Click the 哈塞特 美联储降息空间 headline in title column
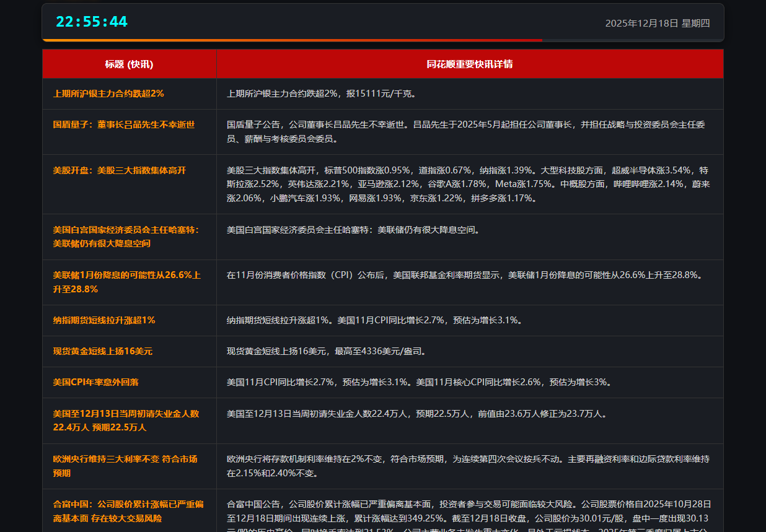The image size is (766, 532). [x=126, y=237]
